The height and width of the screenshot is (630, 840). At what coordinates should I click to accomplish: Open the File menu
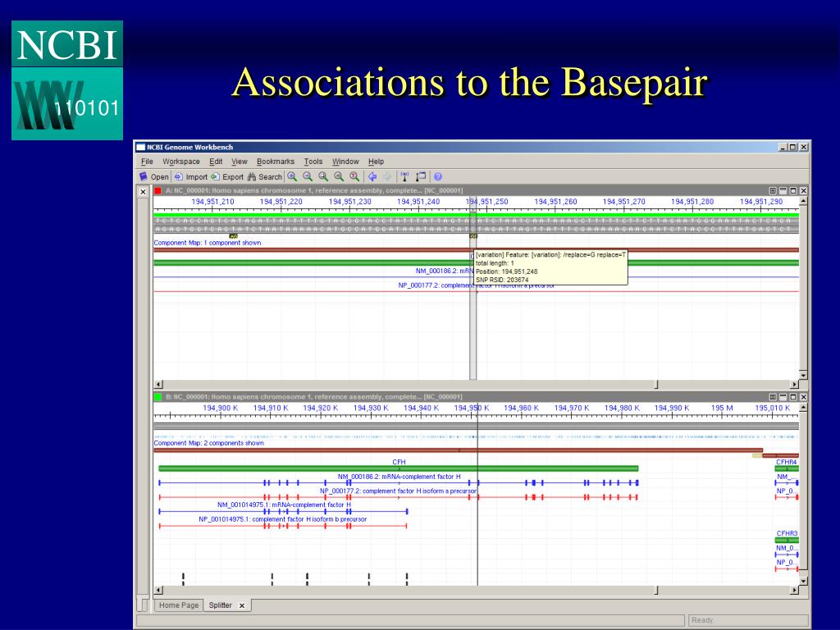(147, 162)
